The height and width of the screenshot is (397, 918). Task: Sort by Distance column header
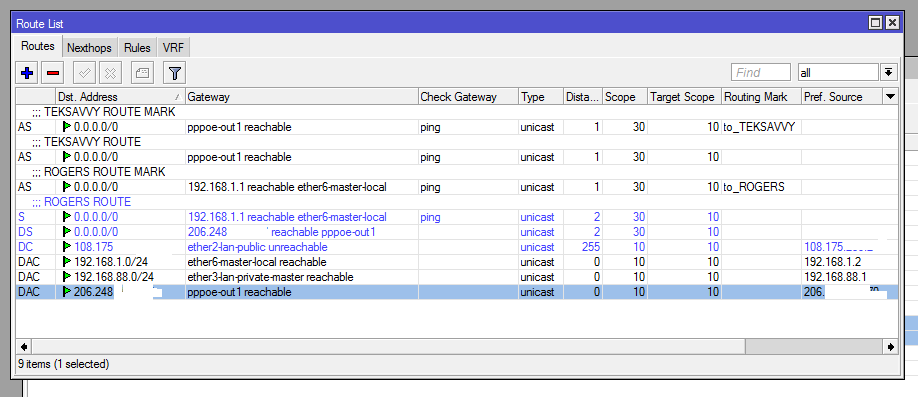pyautogui.click(x=583, y=97)
